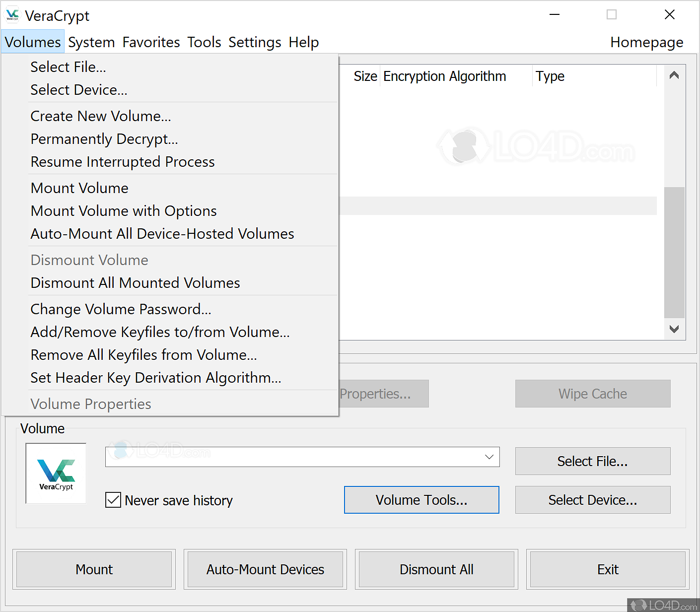
Task: Click the Select File... button
Action: 593,461
